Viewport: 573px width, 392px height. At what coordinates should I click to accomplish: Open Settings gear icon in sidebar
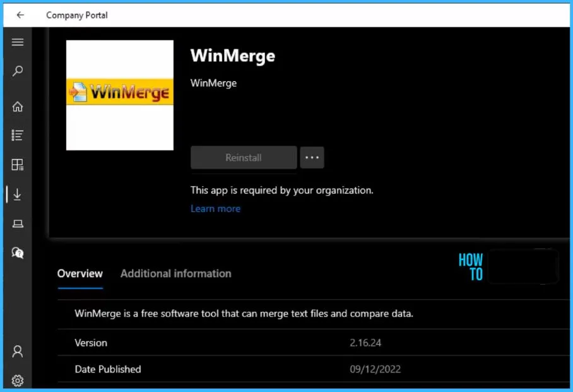point(18,381)
